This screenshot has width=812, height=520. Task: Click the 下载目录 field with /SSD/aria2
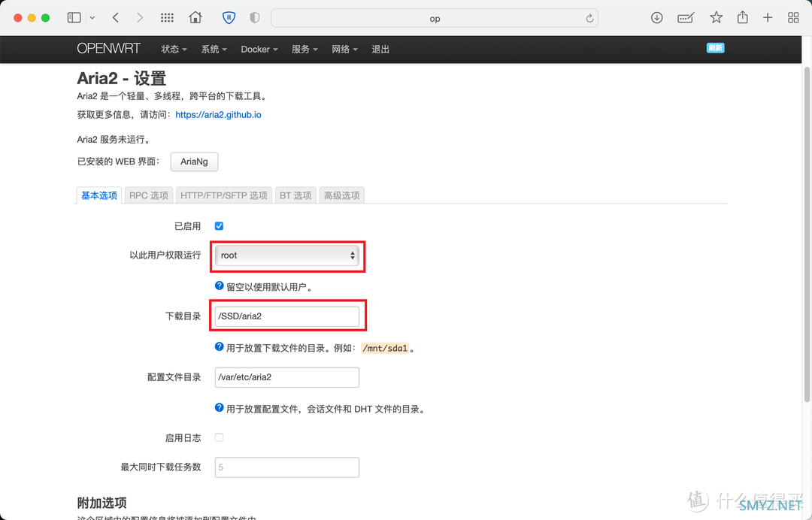(x=287, y=316)
